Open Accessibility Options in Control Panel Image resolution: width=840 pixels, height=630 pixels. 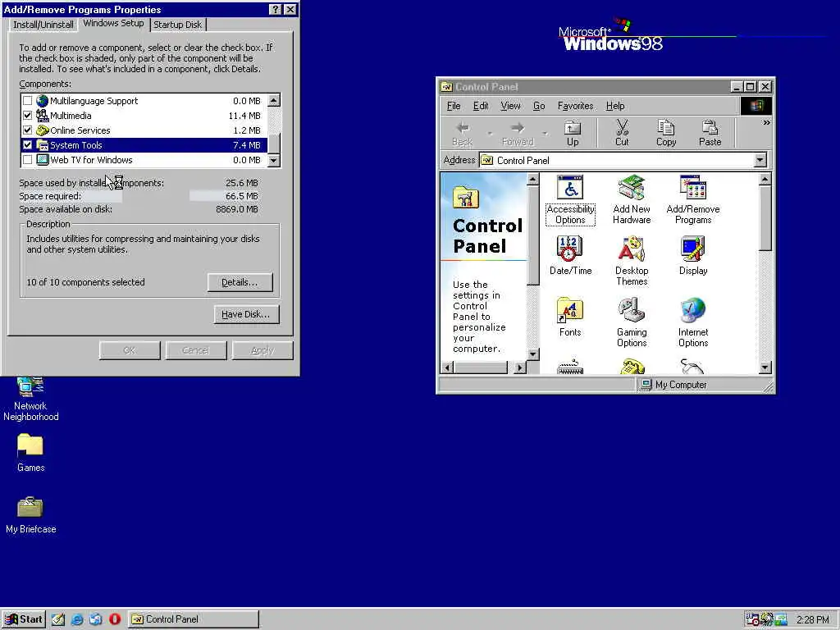570,200
